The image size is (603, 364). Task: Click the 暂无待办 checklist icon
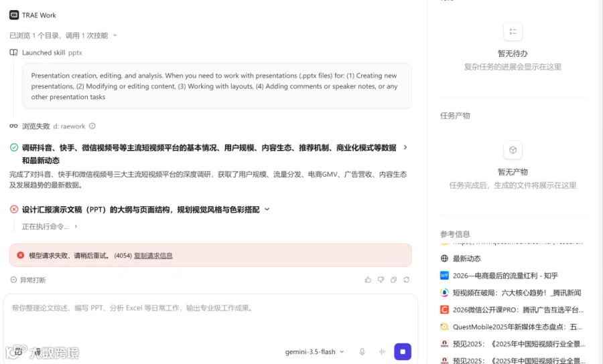click(x=513, y=31)
